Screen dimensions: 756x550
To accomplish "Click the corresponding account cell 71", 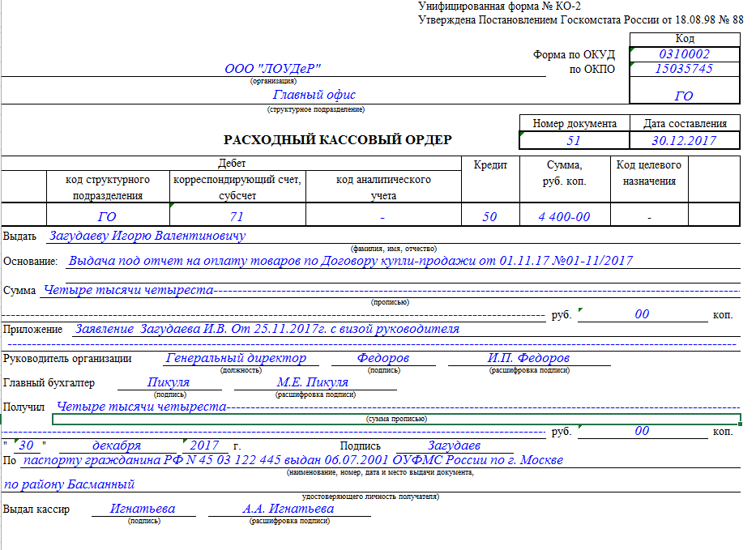I will 237,216.
